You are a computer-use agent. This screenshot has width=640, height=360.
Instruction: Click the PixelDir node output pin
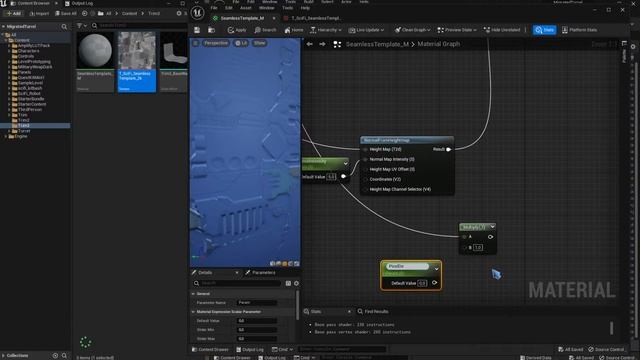(x=434, y=283)
